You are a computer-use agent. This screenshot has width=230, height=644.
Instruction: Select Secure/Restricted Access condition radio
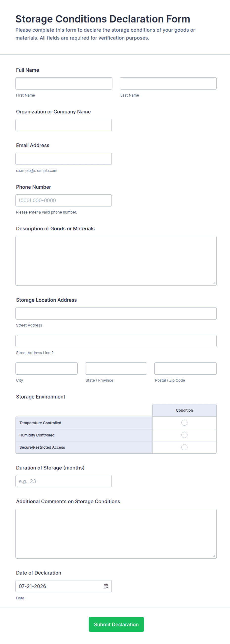coord(184,447)
